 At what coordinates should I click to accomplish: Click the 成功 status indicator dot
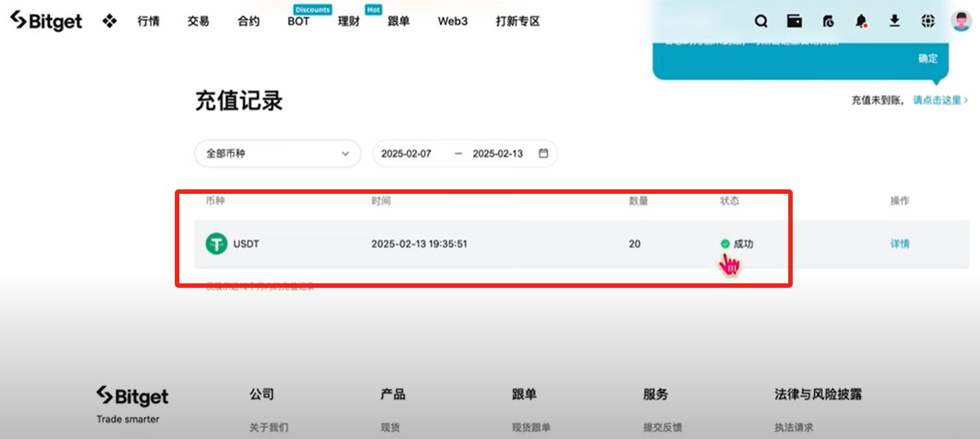pos(724,242)
